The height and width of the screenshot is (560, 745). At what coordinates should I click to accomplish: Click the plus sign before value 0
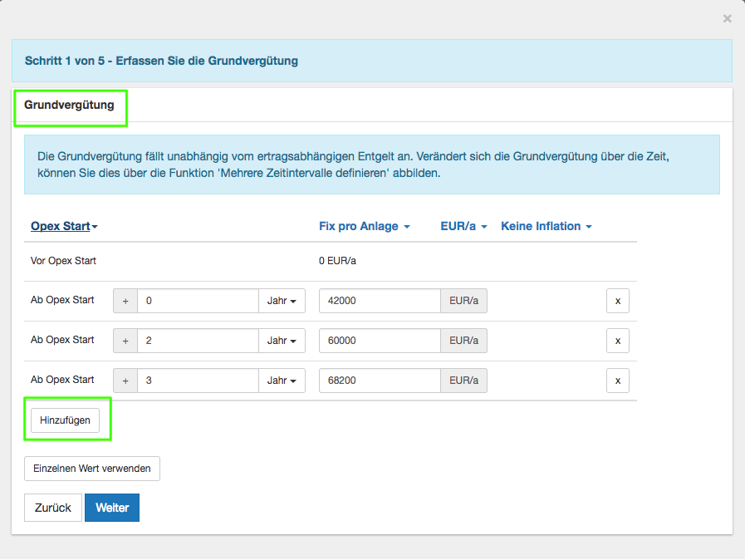(x=125, y=301)
